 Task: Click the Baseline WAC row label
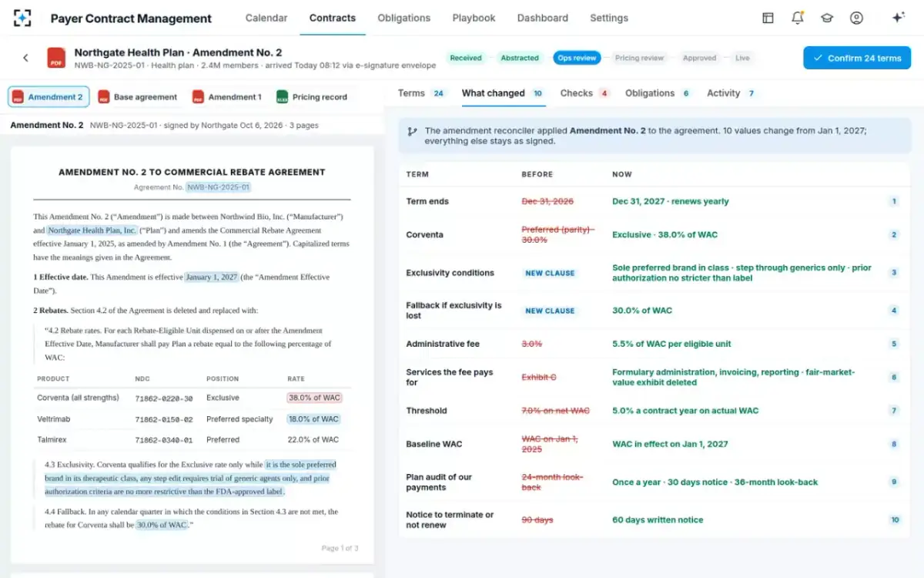434,444
